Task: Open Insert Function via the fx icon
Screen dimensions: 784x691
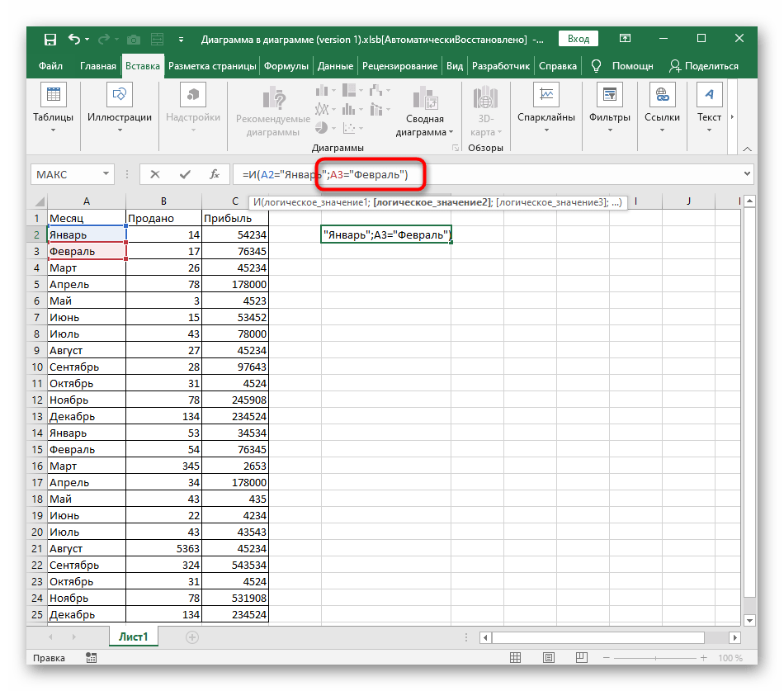Action: [215, 174]
